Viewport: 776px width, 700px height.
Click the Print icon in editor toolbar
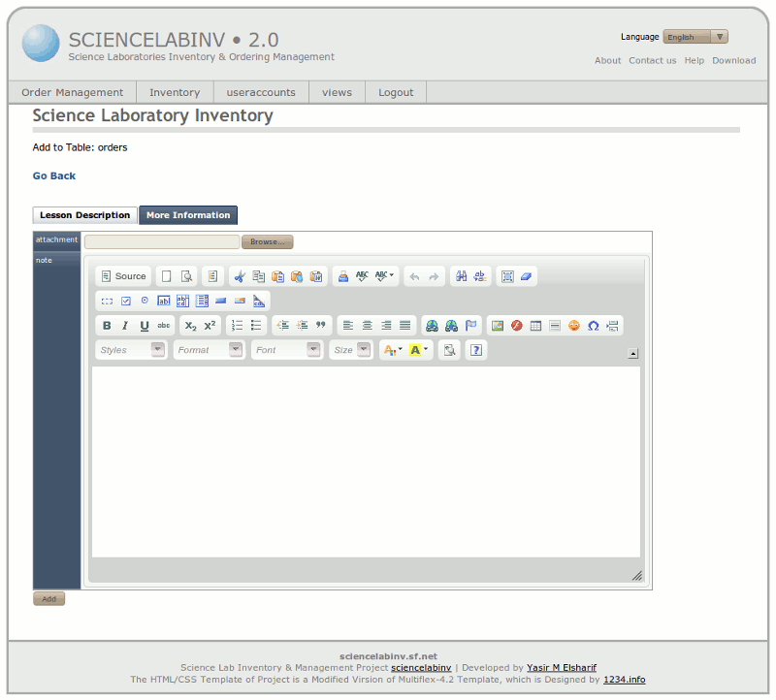(343, 276)
